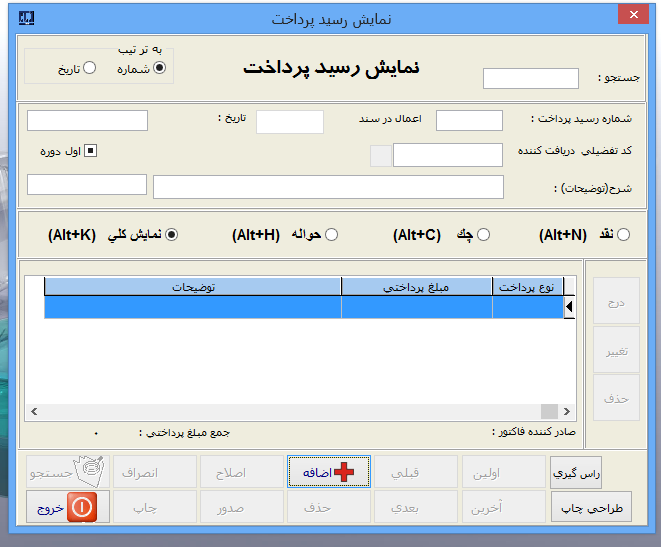Select the شماره sort radio button
The width and height of the screenshot is (661, 547).
(159, 68)
